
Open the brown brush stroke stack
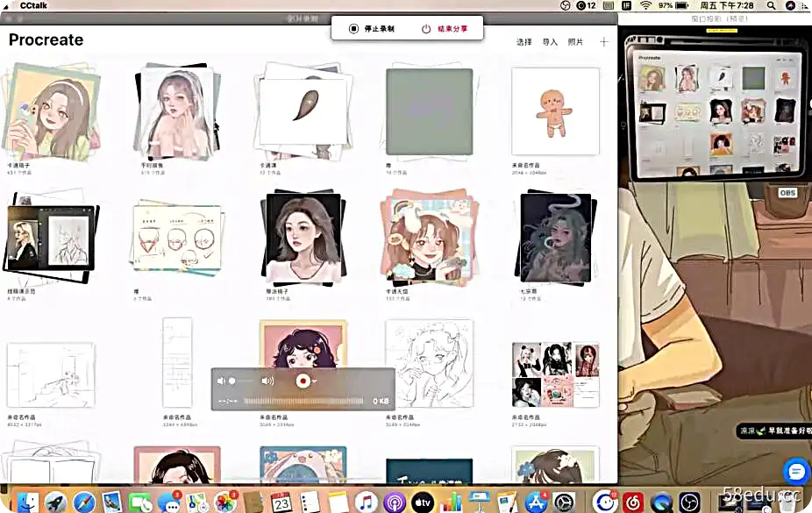(303, 110)
